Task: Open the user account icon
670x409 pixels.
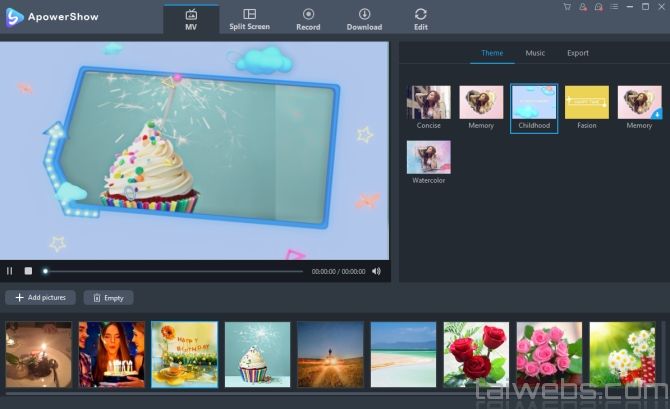Action: click(x=582, y=7)
